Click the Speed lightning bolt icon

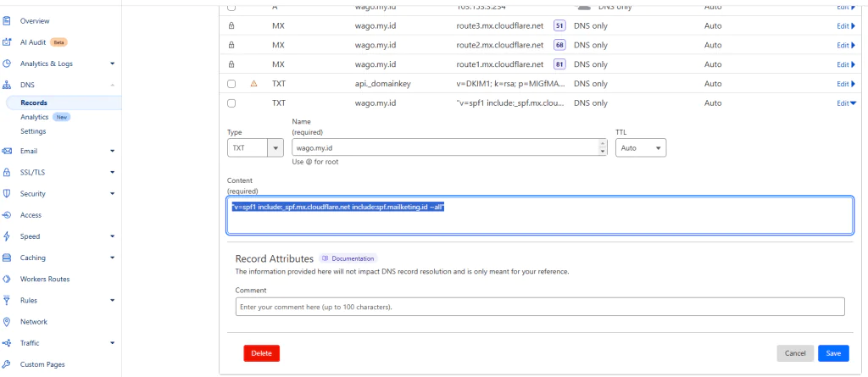(x=7, y=236)
